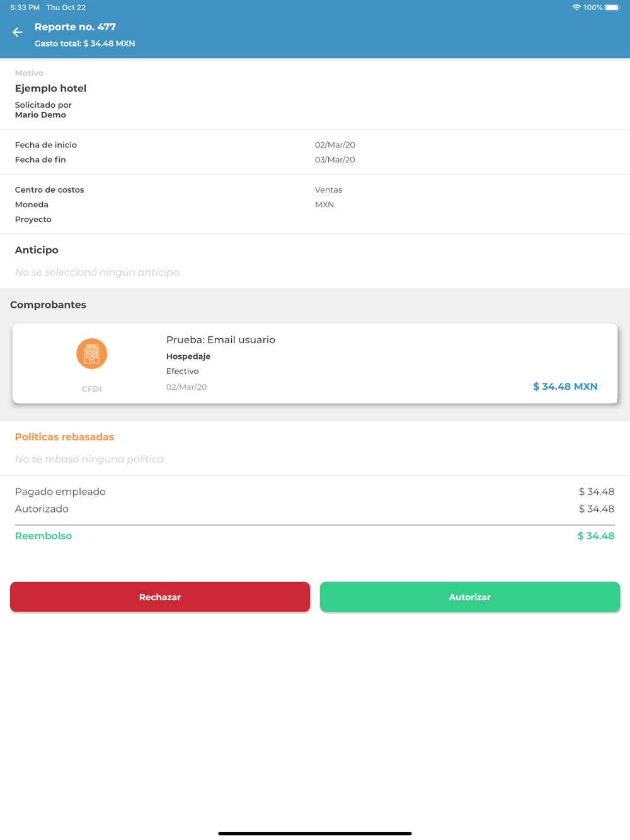
Task: Tap the Comprobantes section heading
Action: pyautogui.click(x=49, y=305)
